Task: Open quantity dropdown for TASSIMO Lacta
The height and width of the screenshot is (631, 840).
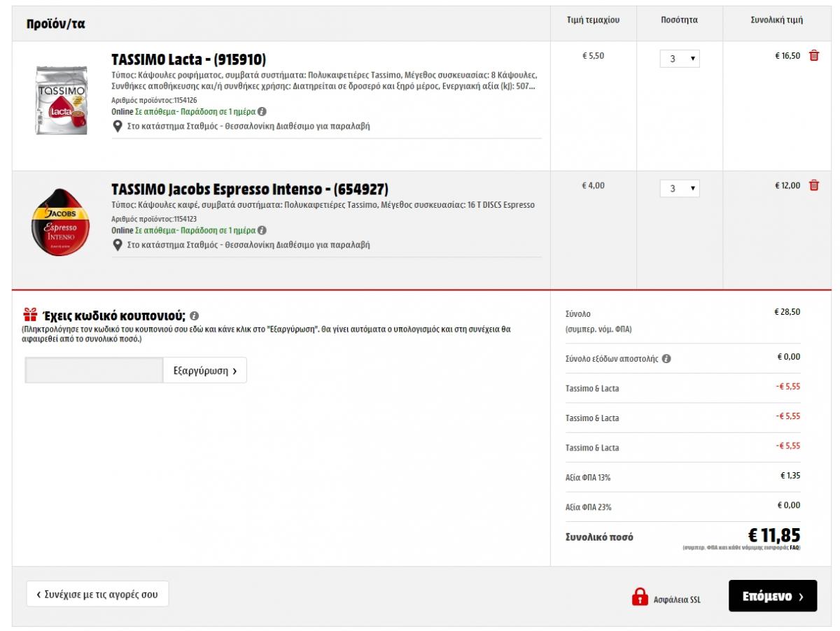Action: 680,59
